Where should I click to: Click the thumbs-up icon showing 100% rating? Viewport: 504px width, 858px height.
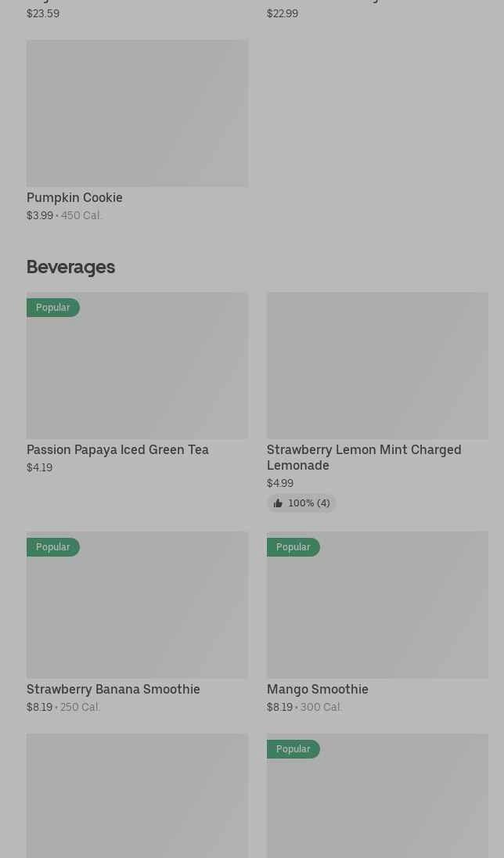click(278, 503)
